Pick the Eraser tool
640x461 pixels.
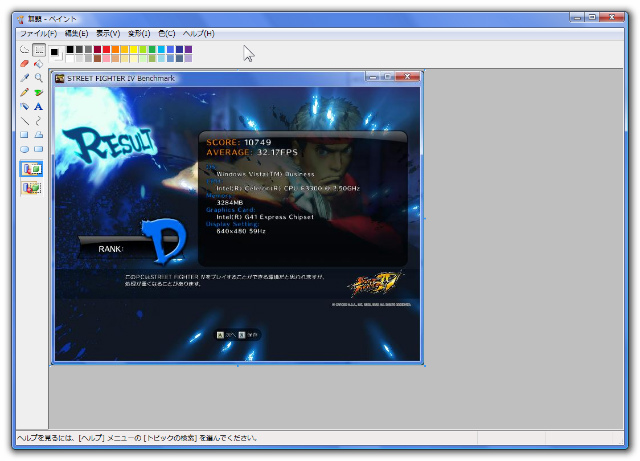tap(24, 64)
